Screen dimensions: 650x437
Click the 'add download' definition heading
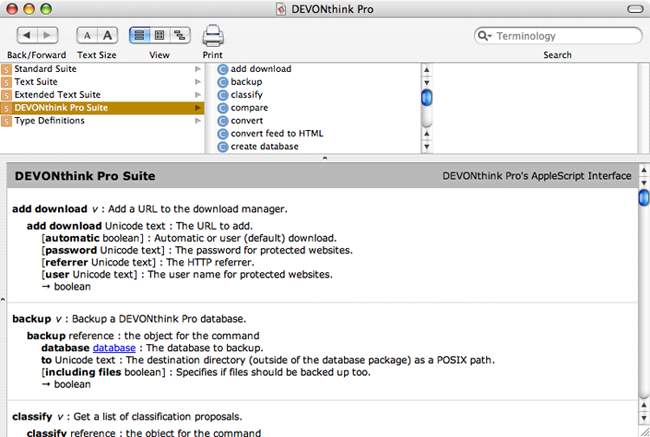tap(50, 209)
